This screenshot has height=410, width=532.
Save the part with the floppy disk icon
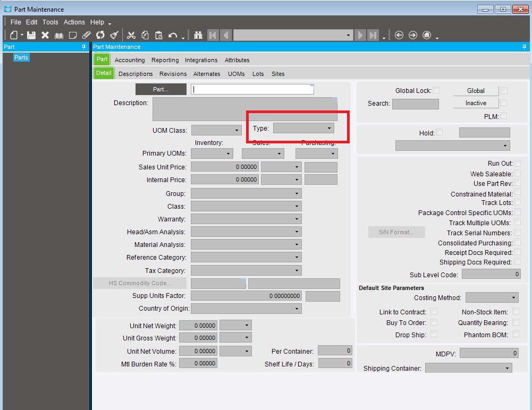pyautogui.click(x=31, y=35)
